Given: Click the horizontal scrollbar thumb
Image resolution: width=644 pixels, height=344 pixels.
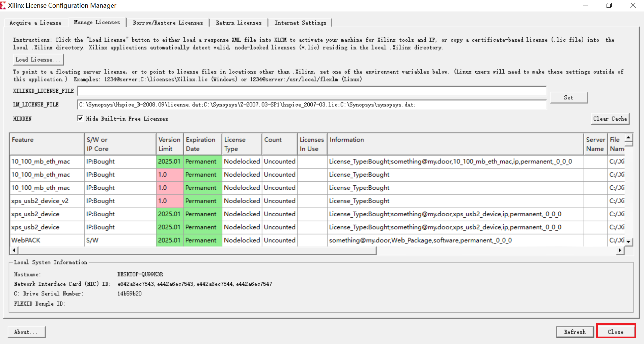Looking at the screenshot, I should [197, 250].
